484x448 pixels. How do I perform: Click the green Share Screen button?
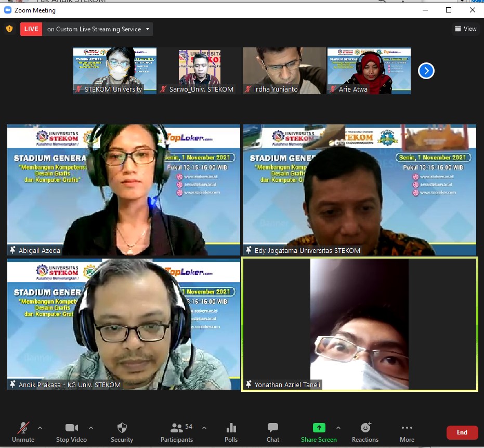[x=319, y=432]
